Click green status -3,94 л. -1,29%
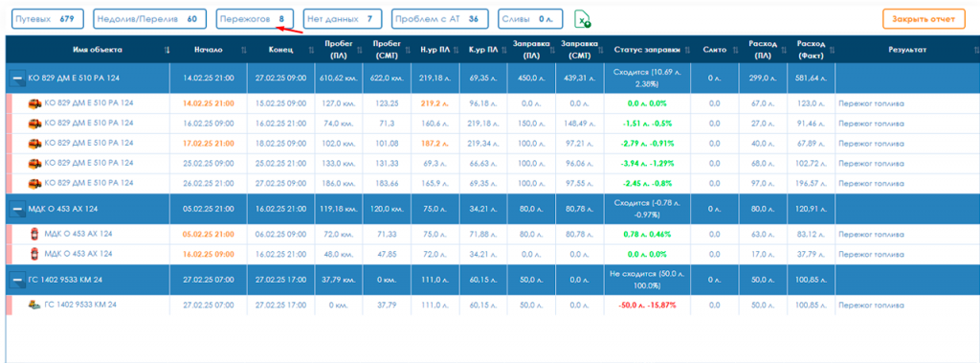 click(648, 164)
